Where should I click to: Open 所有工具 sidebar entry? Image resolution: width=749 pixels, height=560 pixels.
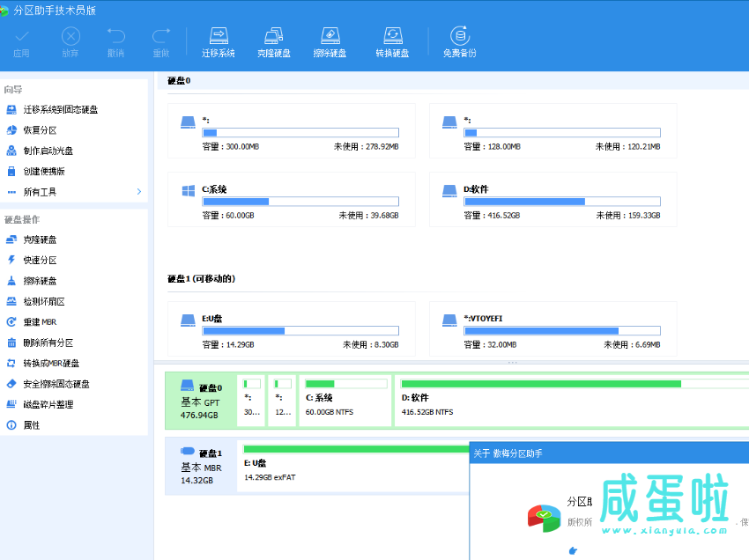pos(41,192)
